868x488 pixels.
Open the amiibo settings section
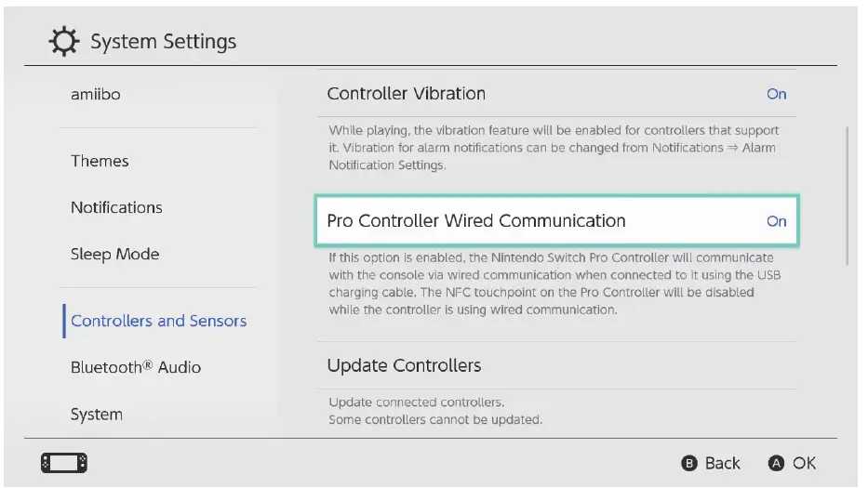(96, 94)
